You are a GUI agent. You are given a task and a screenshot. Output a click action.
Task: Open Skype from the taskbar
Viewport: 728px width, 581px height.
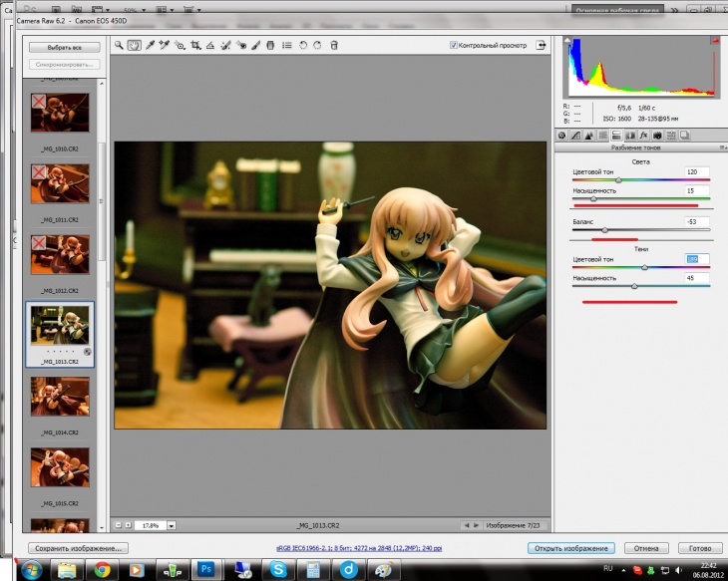coord(278,569)
